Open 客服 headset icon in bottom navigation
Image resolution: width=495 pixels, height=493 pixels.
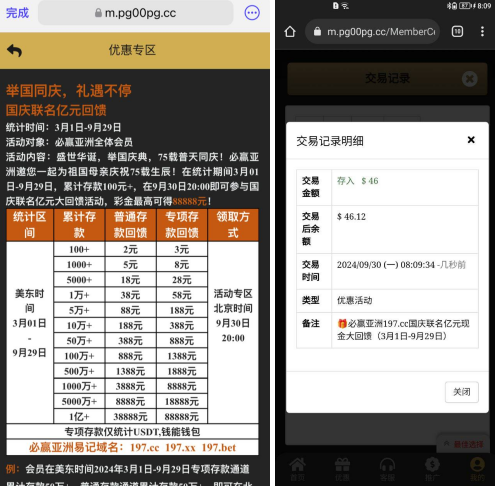387,469
